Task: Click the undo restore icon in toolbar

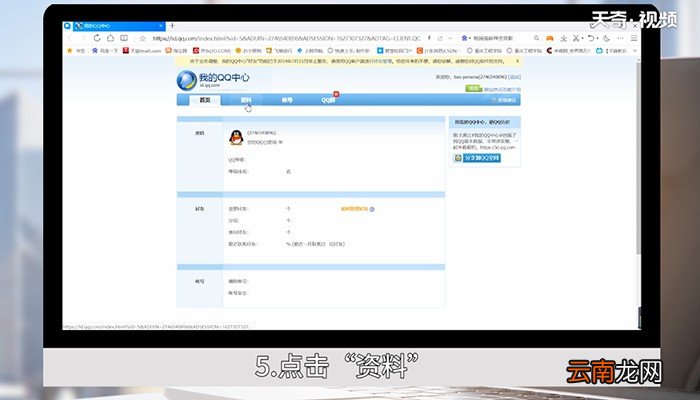Action: click(591, 38)
